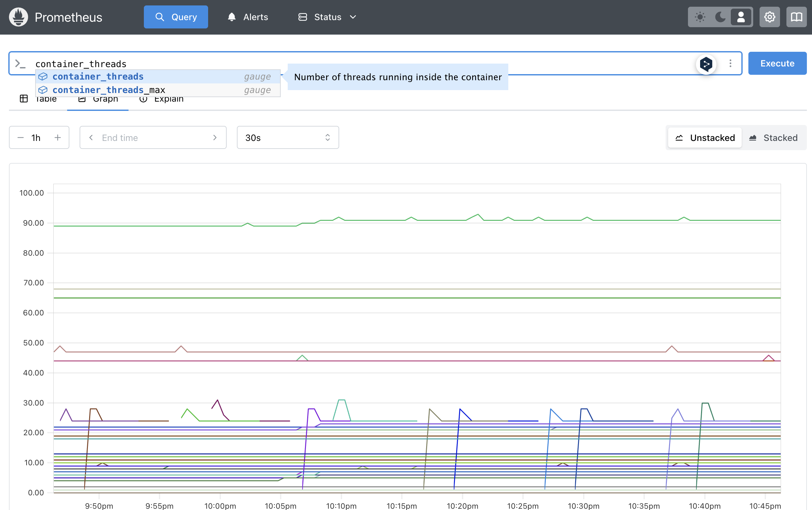Increase time range with plus button
Image resolution: width=812 pixels, height=510 pixels.
[58, 137]
